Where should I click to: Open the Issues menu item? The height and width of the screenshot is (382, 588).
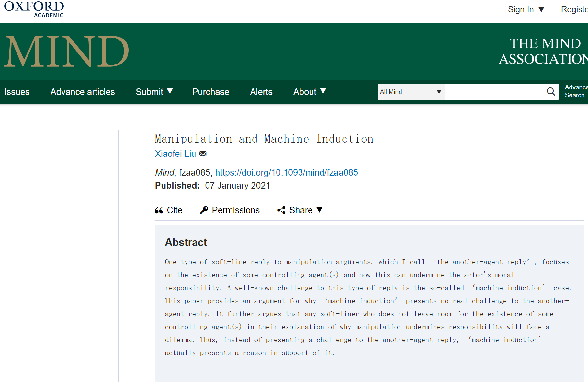17,92
